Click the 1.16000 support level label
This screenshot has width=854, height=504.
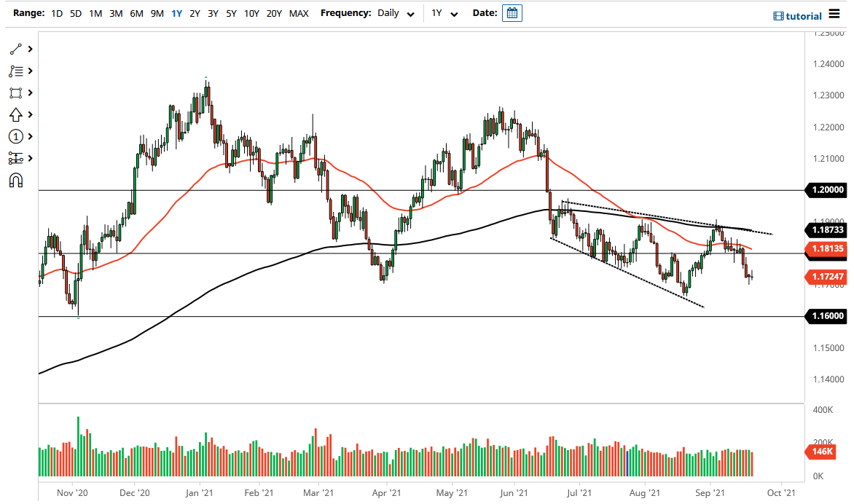(x=826, y=315)
